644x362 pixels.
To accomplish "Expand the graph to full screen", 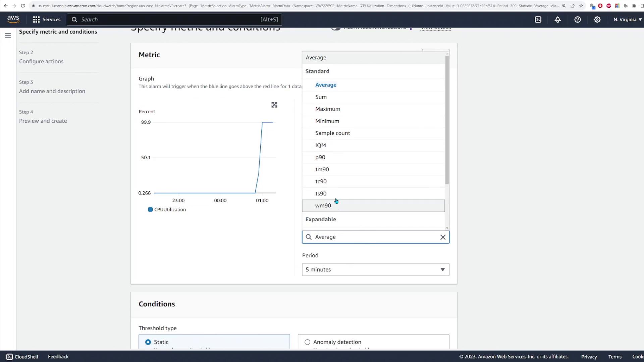I will tap(274, 105).
